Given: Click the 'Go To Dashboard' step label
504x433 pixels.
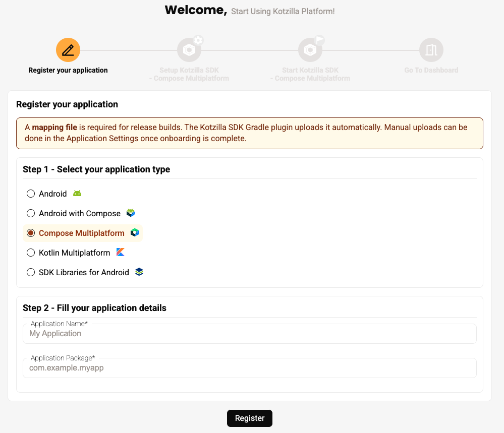Looking at the screenshot, I should tap(431, 70).
